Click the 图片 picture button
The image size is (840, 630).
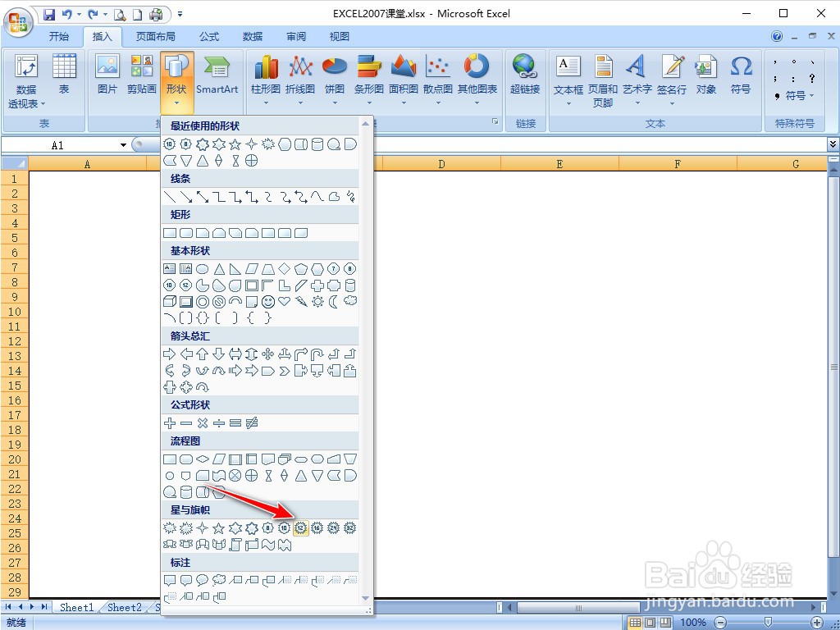[x=107, y=75]
